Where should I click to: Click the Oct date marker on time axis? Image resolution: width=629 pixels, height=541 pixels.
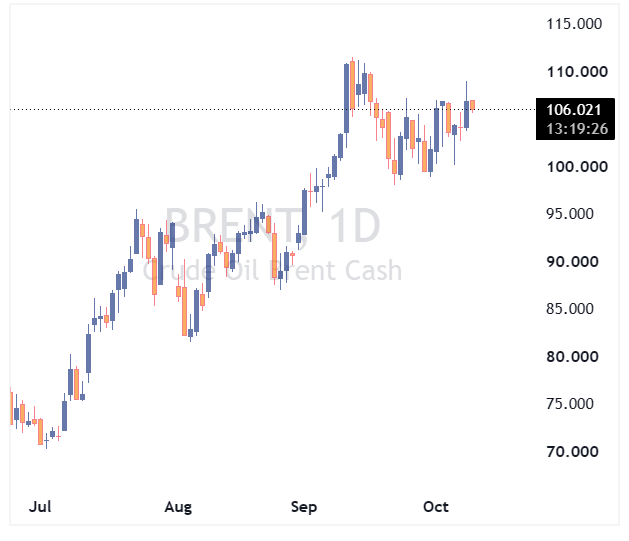436,507
